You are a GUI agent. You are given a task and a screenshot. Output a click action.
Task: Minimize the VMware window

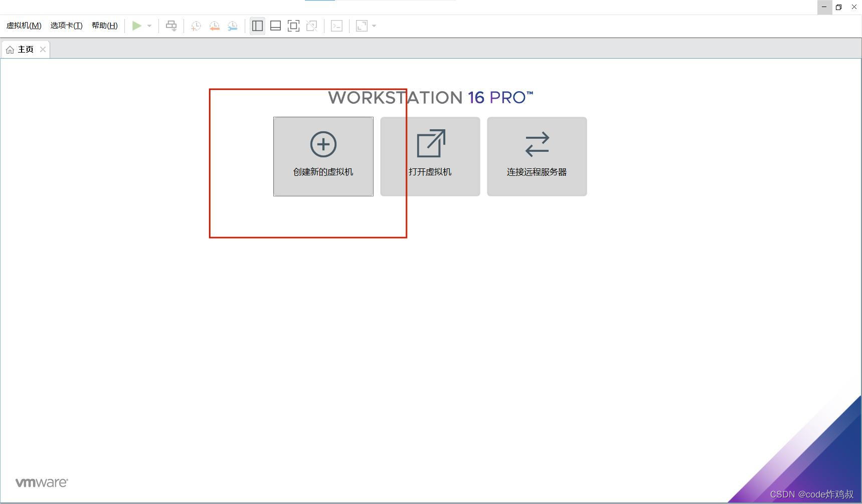824,7
